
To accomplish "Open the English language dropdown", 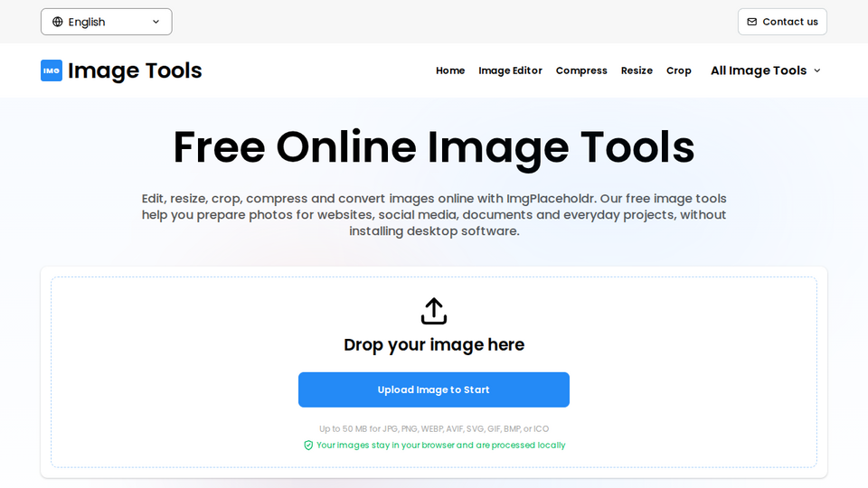I will 107,22.
